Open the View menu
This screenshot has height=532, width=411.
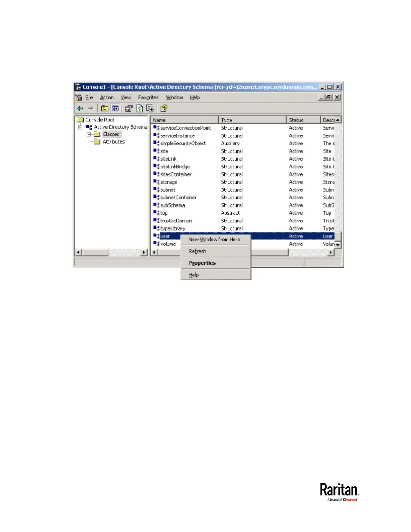click(126, 97)
